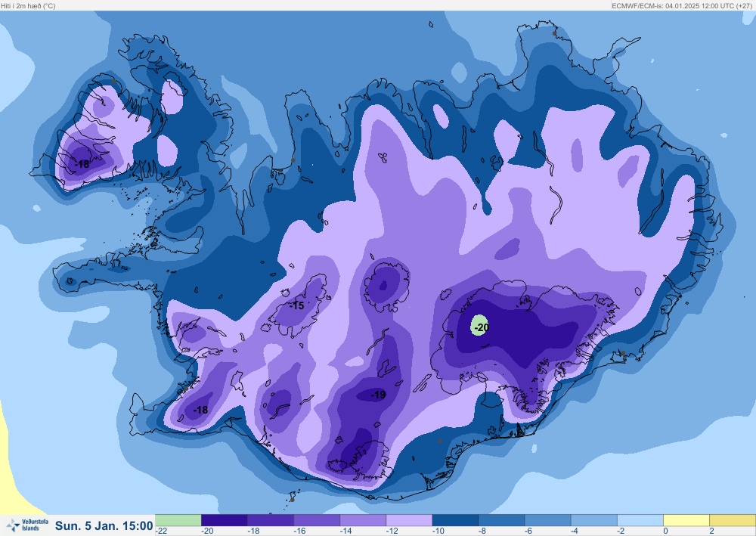This screenshot has height=536, width=756.
Task: Click the -6 legend label
Action: [x=528, y=531]
